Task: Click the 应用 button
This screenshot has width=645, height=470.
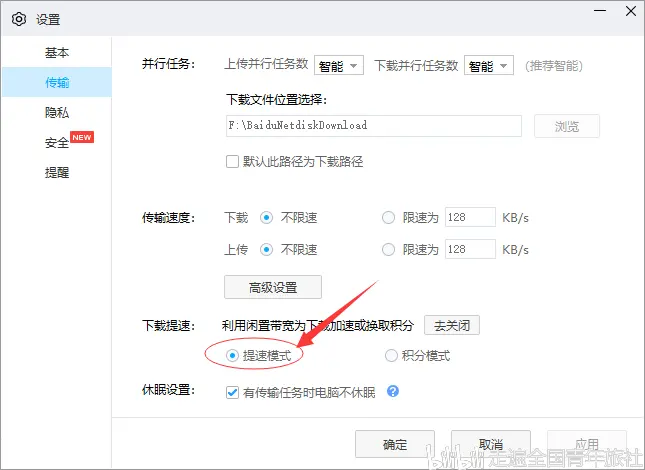Action: tap(587, 444)
